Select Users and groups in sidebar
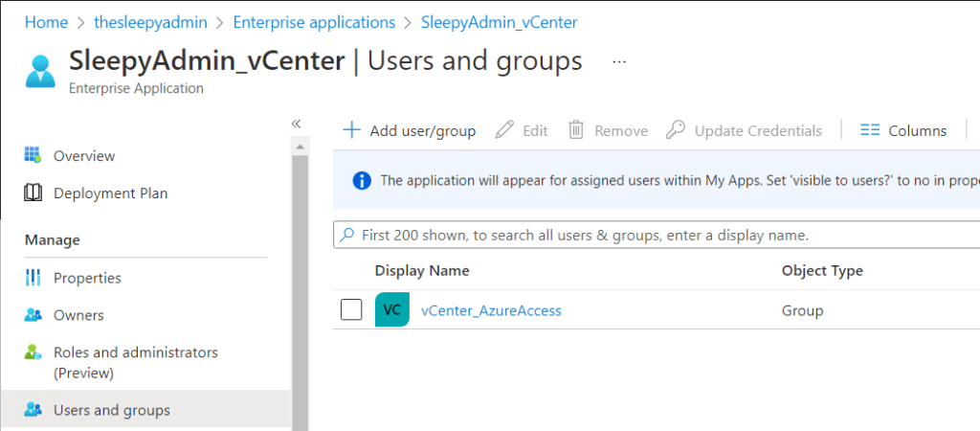980x431 pixels. (111, 410)
